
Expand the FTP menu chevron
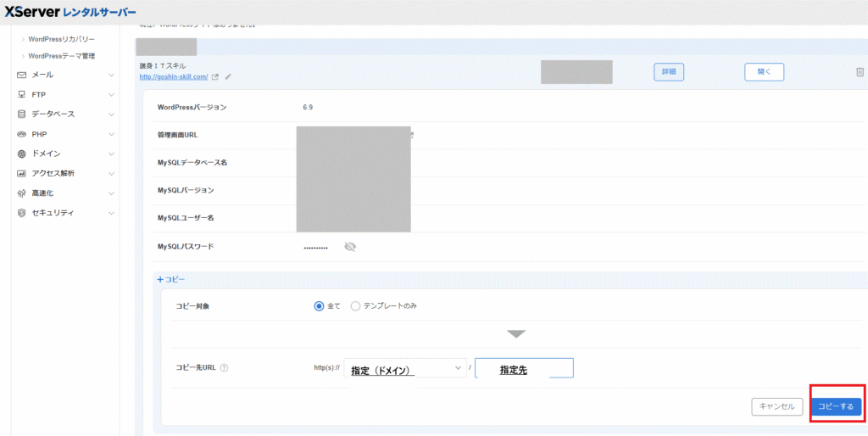111,95
